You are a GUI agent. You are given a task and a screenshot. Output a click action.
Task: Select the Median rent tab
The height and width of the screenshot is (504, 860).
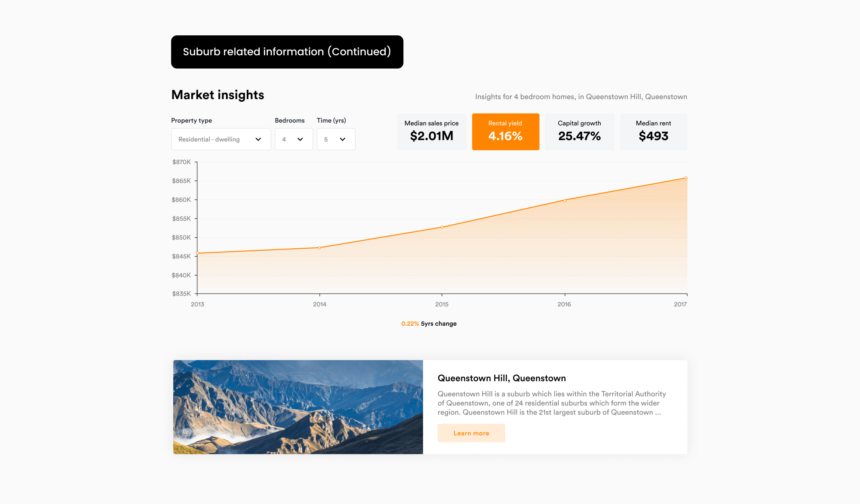coord(653,132)
